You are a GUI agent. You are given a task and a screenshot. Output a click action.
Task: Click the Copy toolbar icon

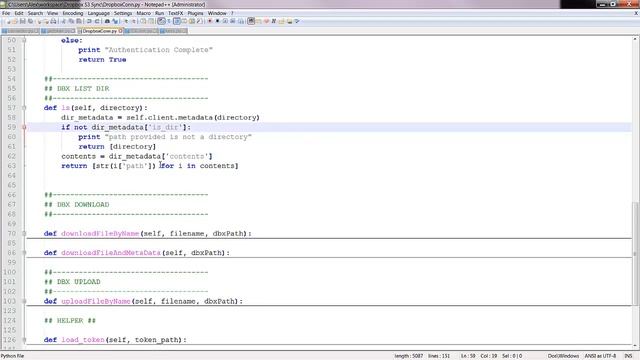click(71, 21)
